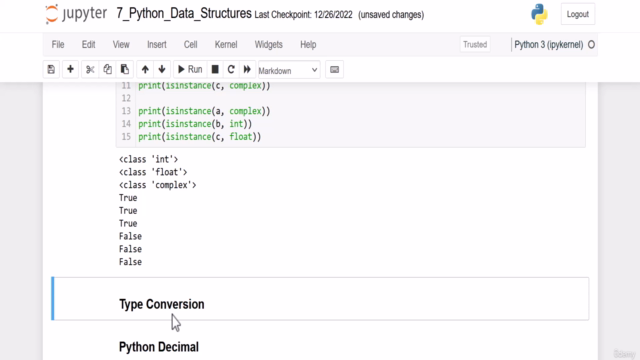Paste cells below icon
Screen dimensions: 640x360
point(124,69)
